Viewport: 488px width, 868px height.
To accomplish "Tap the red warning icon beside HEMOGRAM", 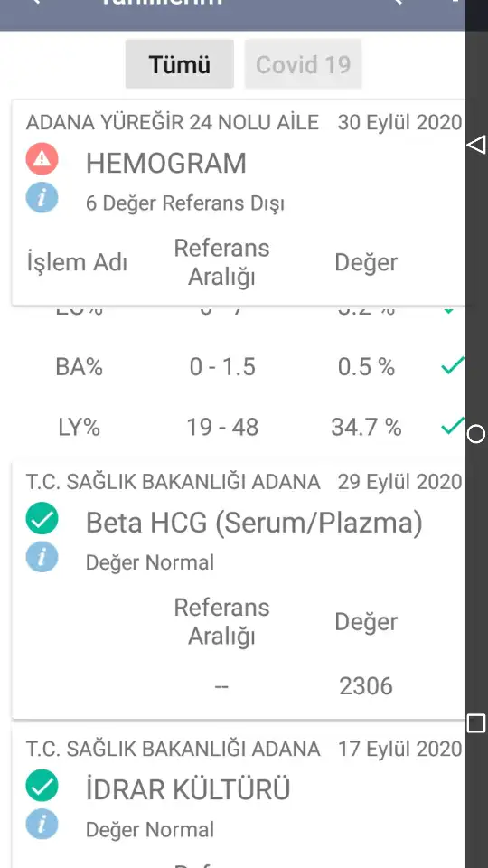I will (x=42, y=159).
